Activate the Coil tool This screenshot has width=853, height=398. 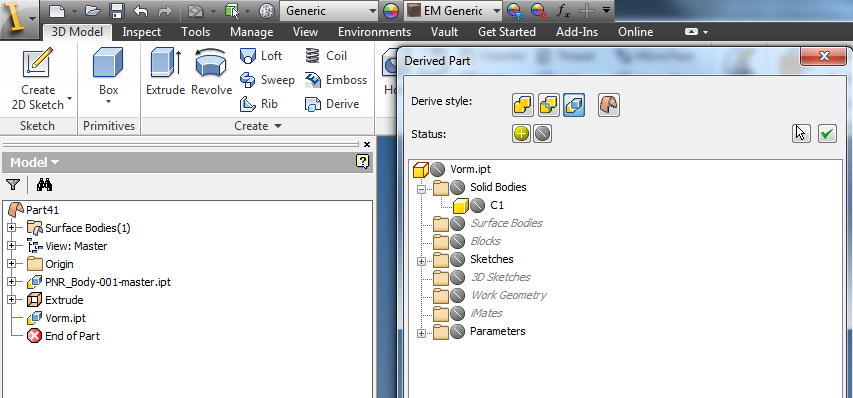coord(326,56)
